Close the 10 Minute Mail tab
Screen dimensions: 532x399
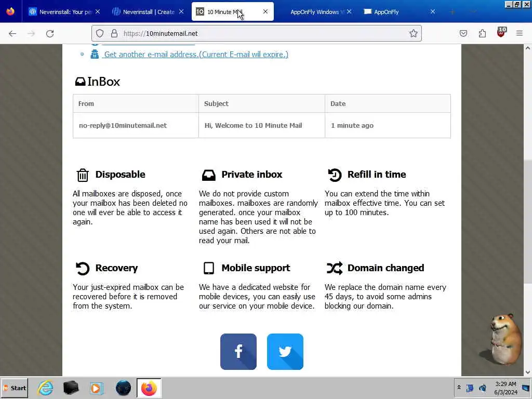pos(265,11)
